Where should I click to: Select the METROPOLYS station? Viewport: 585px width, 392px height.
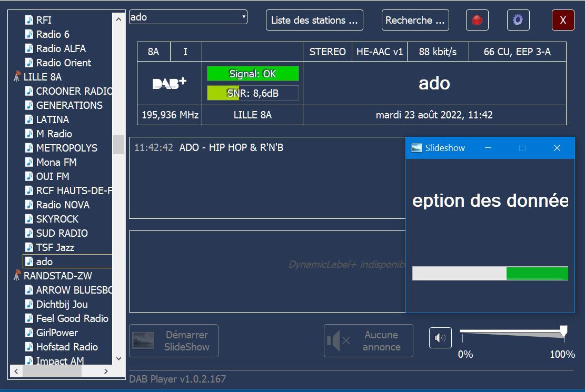(67, 148)
